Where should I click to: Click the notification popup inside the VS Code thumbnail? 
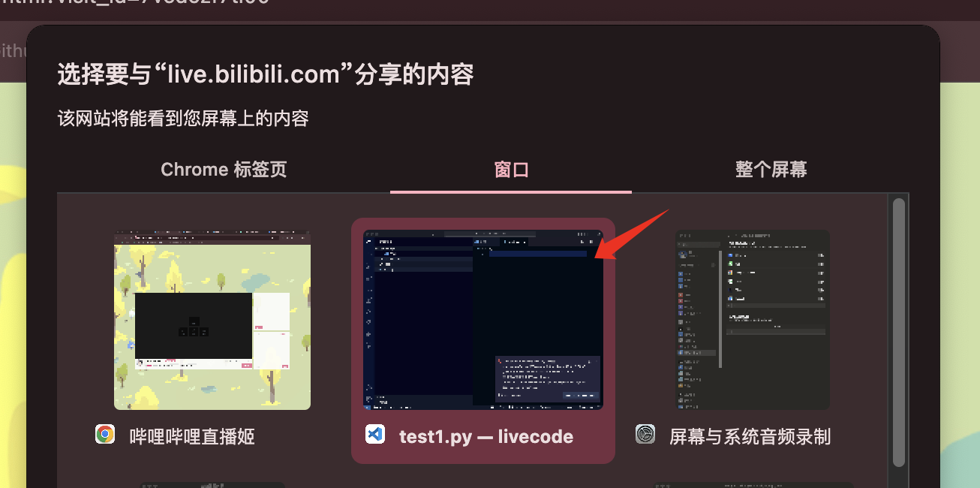coord(547,379)
